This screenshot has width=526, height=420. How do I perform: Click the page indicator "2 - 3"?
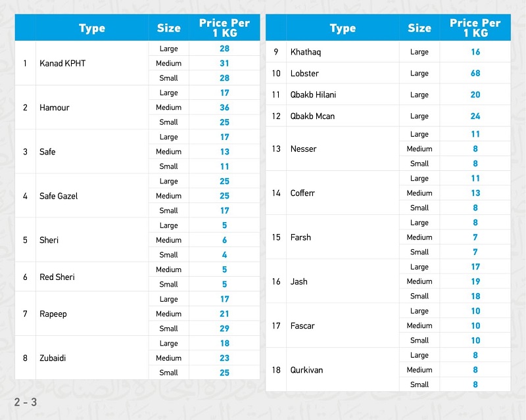26,402
